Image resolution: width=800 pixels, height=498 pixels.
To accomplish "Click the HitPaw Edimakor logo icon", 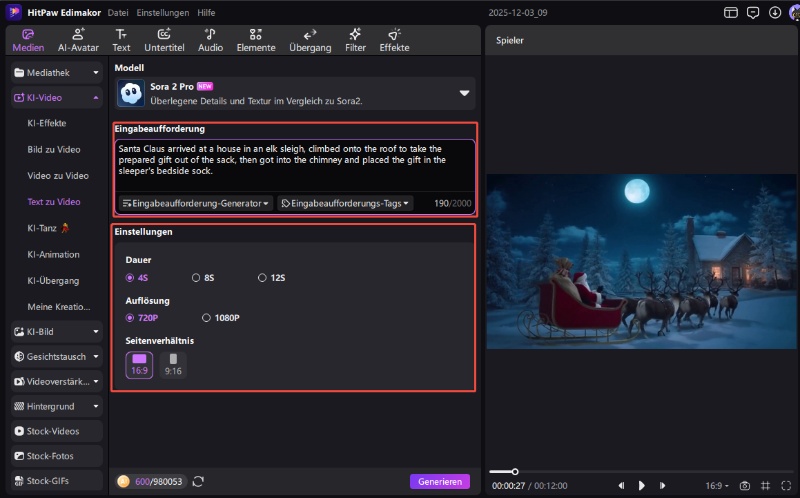I will click(14, 12).
